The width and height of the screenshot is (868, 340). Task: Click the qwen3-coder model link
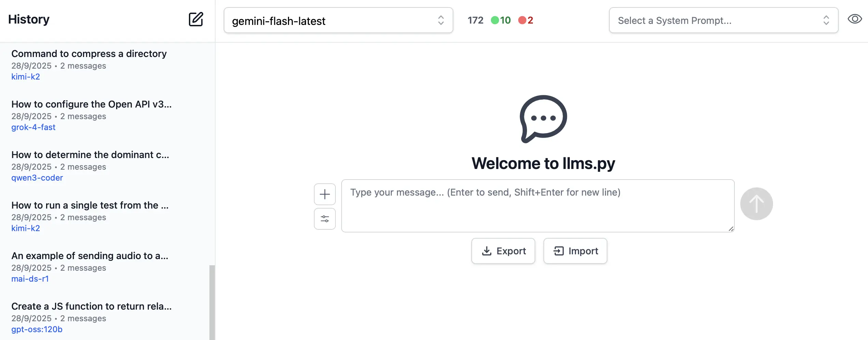[x=37, y=178]
